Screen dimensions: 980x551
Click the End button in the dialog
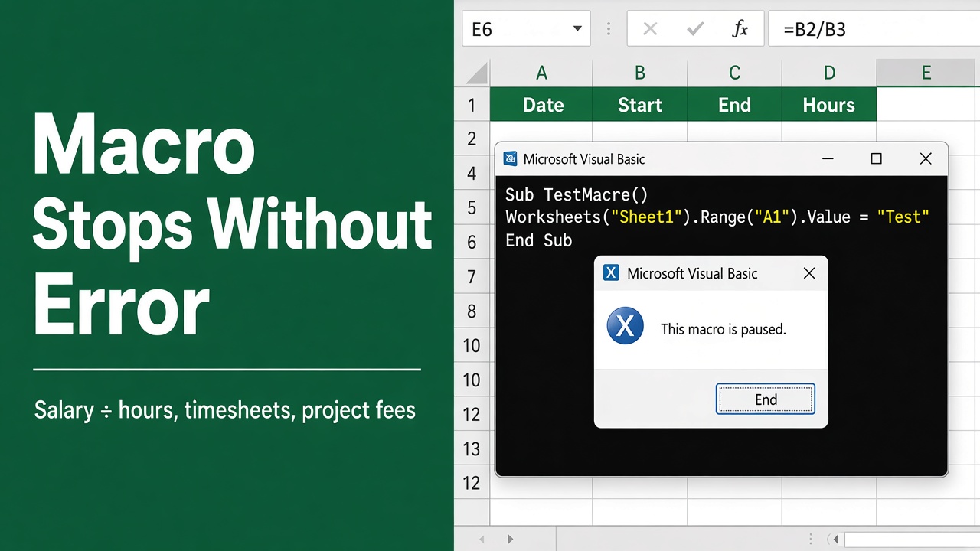[766, 399]
